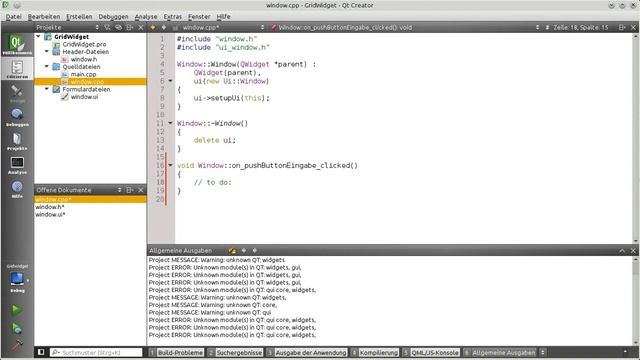This screenshot has width=640, height=360.
Task: Open the Analyse mode in sidebar
Action: click(x=17, y=165)
